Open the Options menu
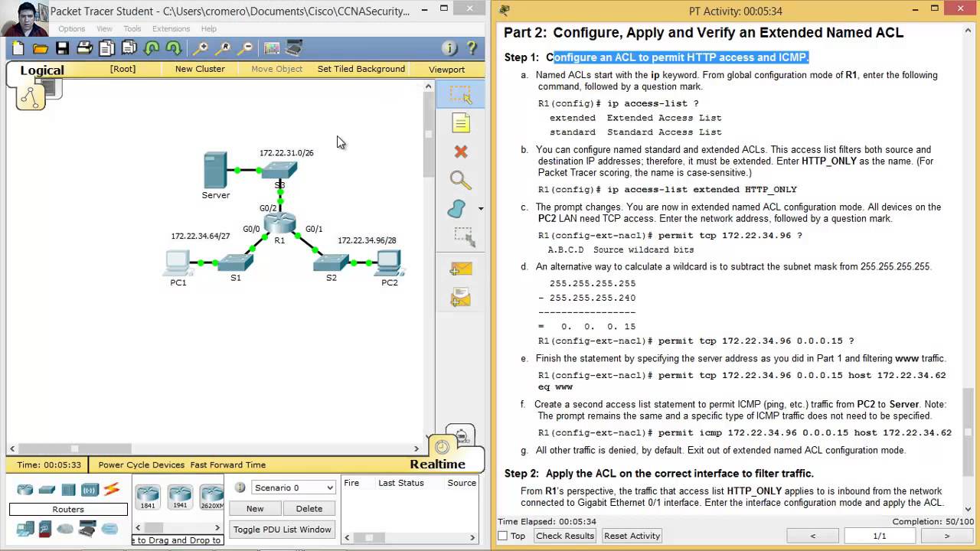The height and width of the screenshot is (551, 980). point(71,29)
